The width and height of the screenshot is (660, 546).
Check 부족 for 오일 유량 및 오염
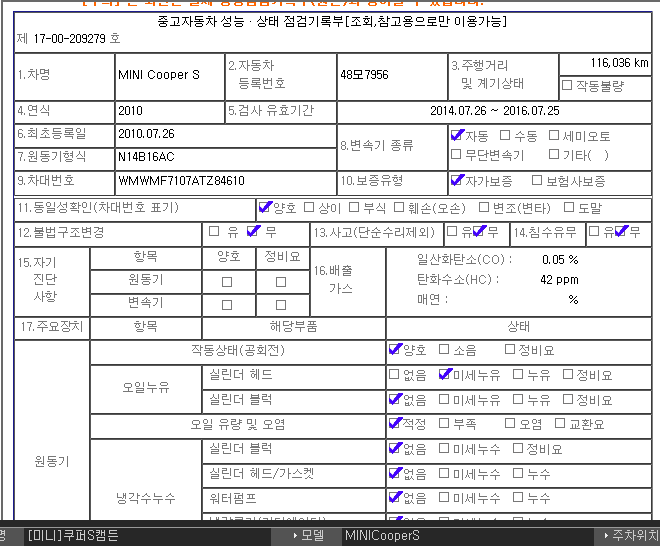(444, 424)
